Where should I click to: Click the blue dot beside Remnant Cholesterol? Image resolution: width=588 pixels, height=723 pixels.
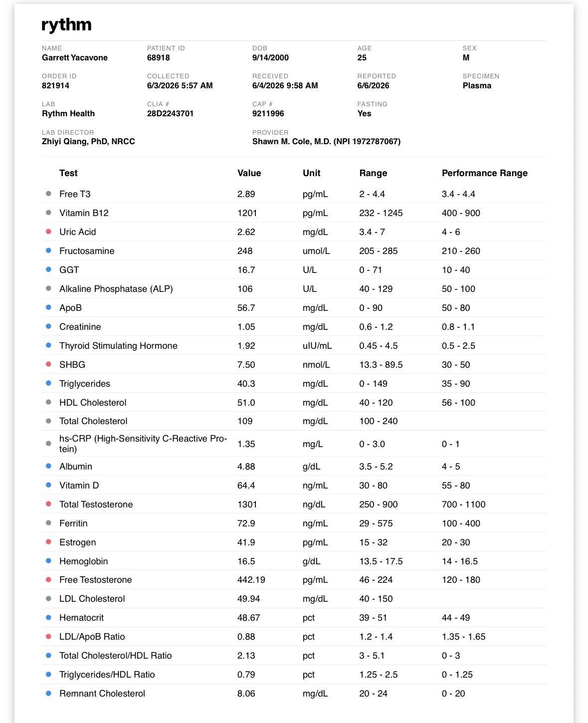48,693
